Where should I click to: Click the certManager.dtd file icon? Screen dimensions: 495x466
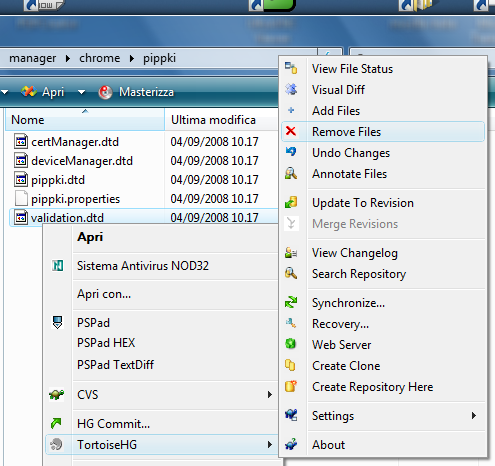[21, 141]
